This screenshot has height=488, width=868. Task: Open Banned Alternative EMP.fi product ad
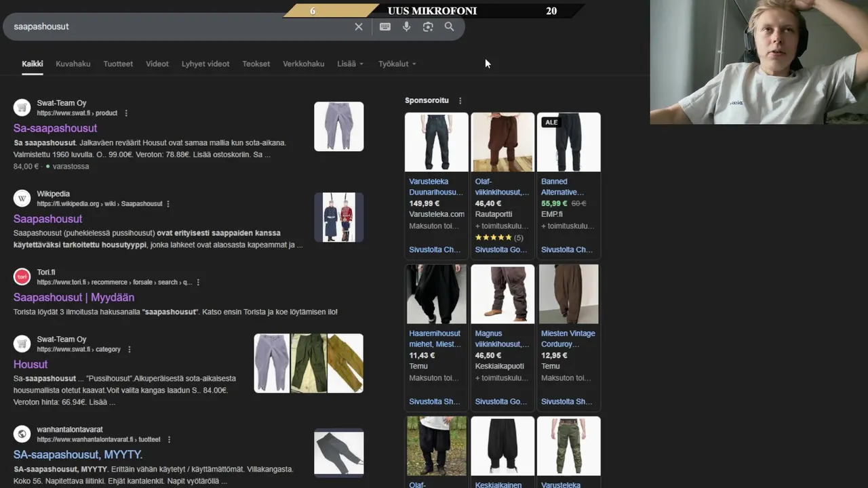(568, 186)
